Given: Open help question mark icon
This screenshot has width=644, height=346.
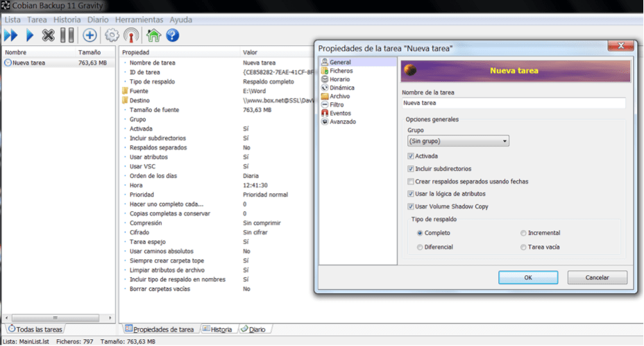Looking at the screenshot, I should [173, 35].
